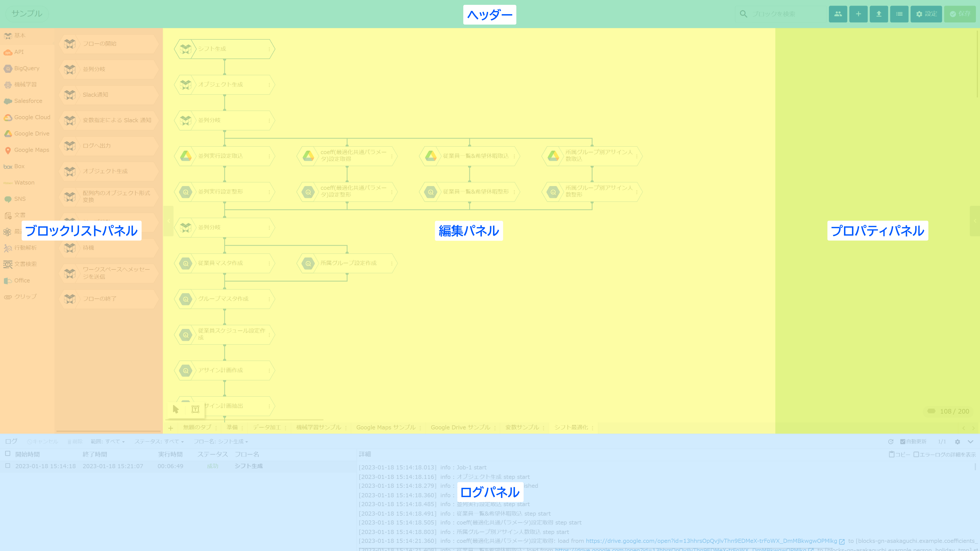Open the 範囲: すべて dropdown
Image resolution: width=980 pixels, height=551 pixels.
click(x=108, y=441)
